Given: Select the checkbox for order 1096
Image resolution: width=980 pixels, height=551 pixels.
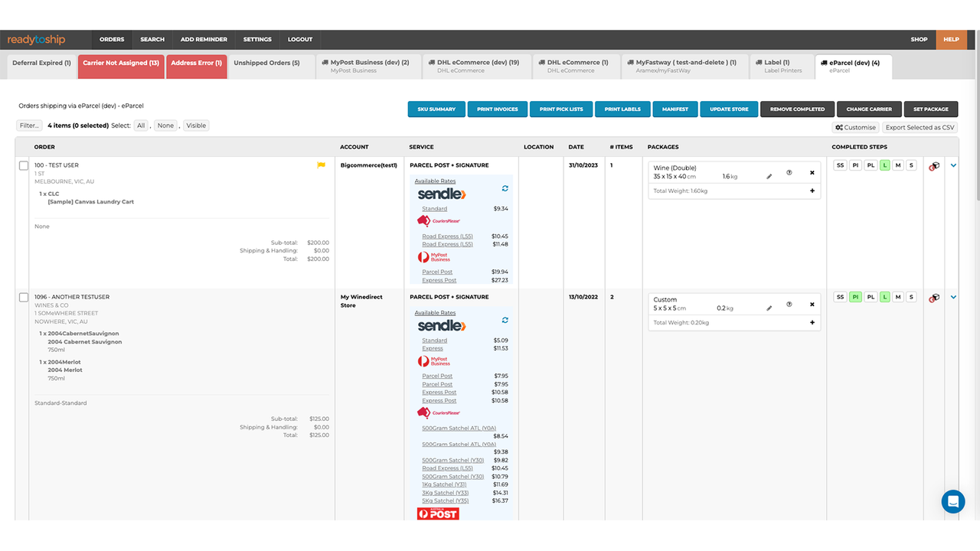Looking at the screenshot, I should tap(24, 296).
